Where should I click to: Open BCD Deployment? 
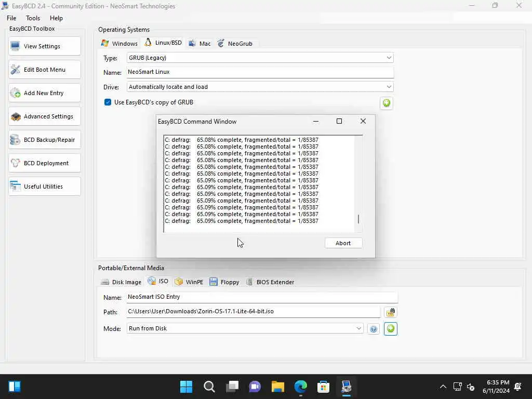pyautogui.click(x=45, y=163)
